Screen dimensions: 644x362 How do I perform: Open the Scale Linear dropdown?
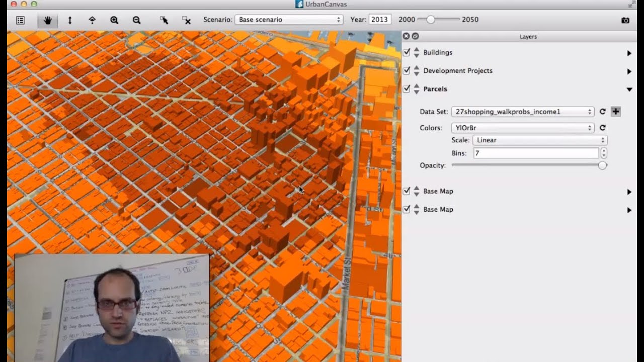click(539, 140)
